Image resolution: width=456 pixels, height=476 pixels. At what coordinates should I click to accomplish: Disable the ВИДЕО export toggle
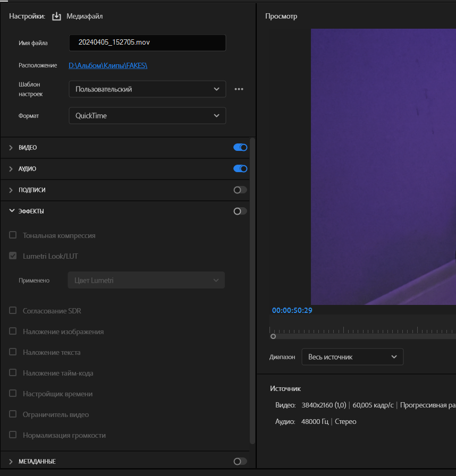240,147
